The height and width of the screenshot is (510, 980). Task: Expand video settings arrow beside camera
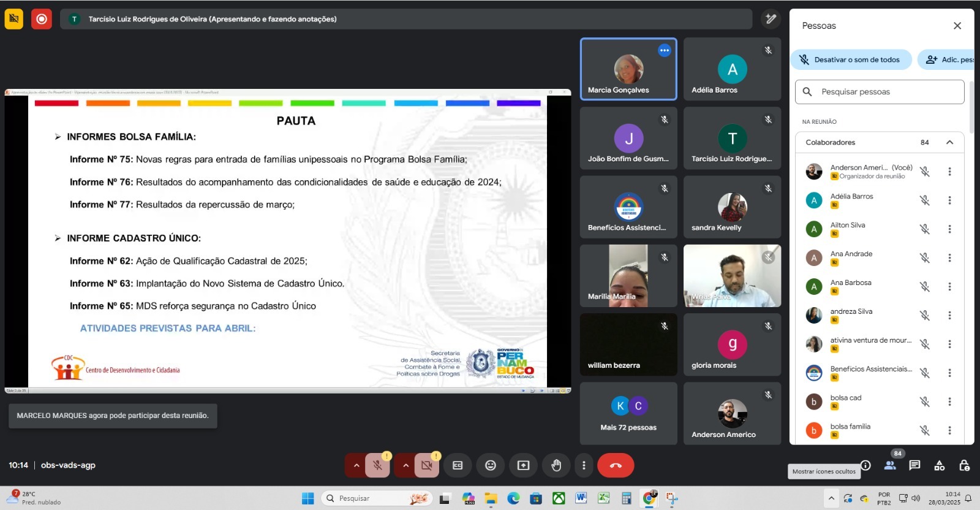405,465
